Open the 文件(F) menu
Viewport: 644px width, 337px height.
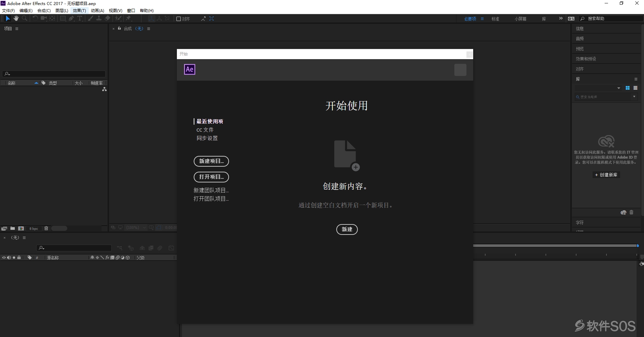[8, 11]
